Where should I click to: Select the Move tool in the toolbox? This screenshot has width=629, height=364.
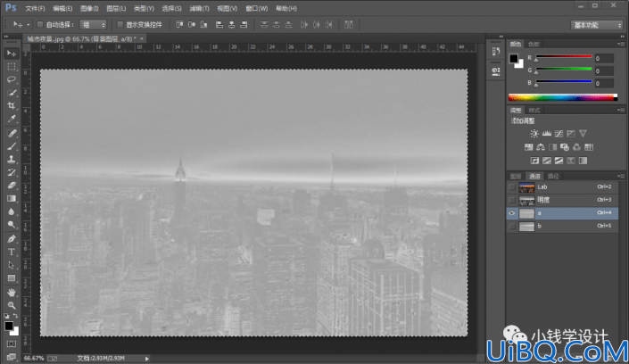click(x=12, y=54)
